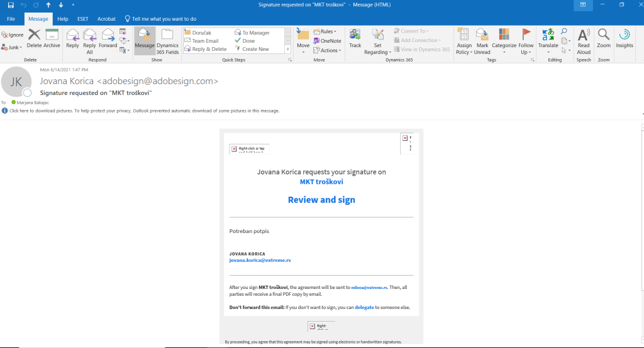Toggle the Message view button in Show group
Screen dimensions: 644x348
[x=145, y=38]
